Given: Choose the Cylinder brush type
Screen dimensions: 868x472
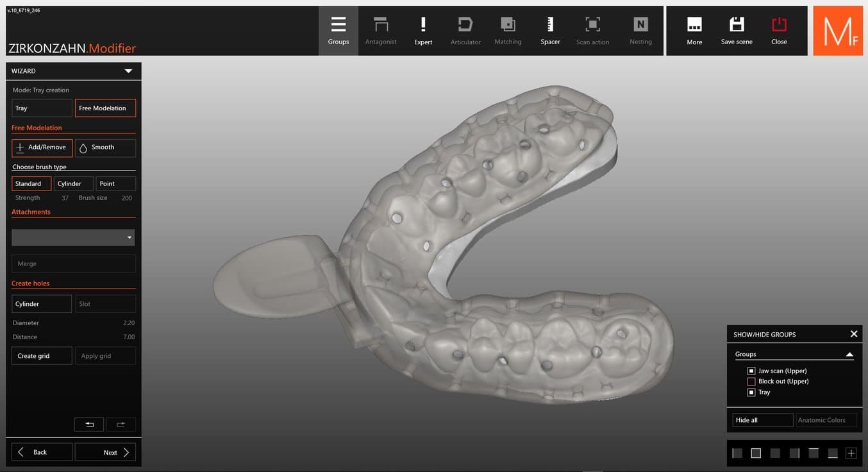Looking at the screenshot, I should coord(74,183).
